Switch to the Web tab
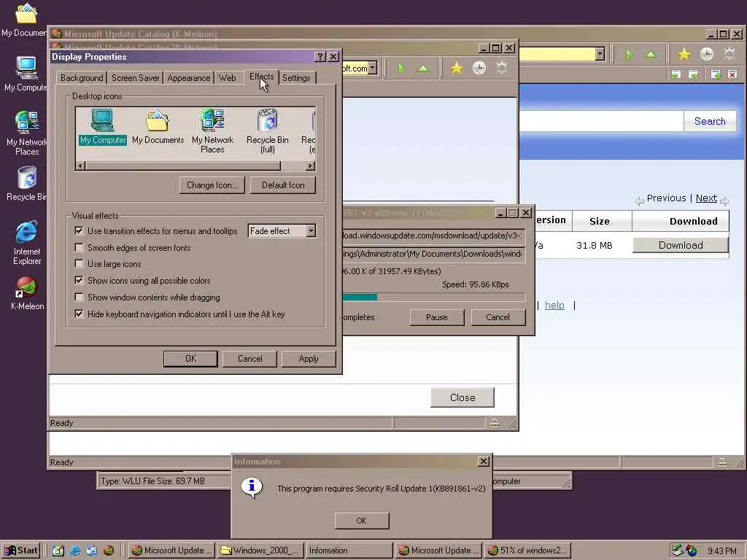Image resolution: width=747 pixels, height=560 pixels. [228, 77]
